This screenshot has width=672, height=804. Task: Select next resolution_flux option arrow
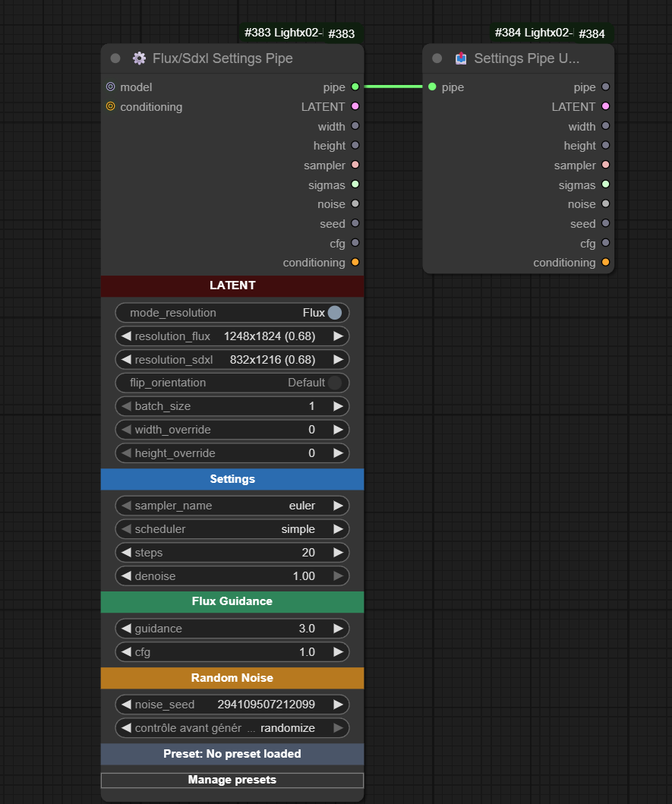pos(338,336)
